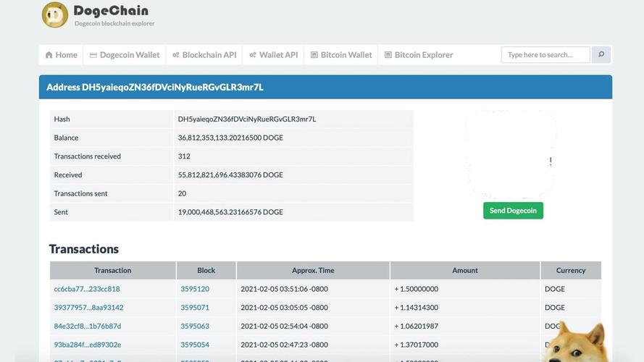Click the home icon in navigation
Screen dimensions: 644x362
pos(49,55)
